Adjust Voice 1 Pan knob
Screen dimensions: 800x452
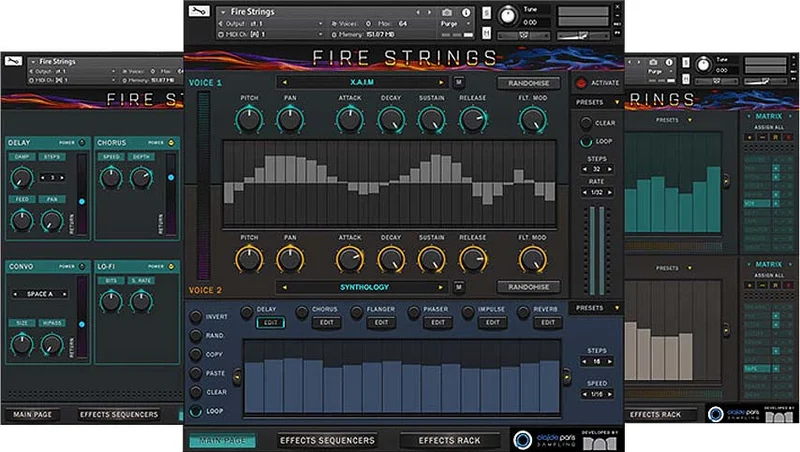pos(290,120)
